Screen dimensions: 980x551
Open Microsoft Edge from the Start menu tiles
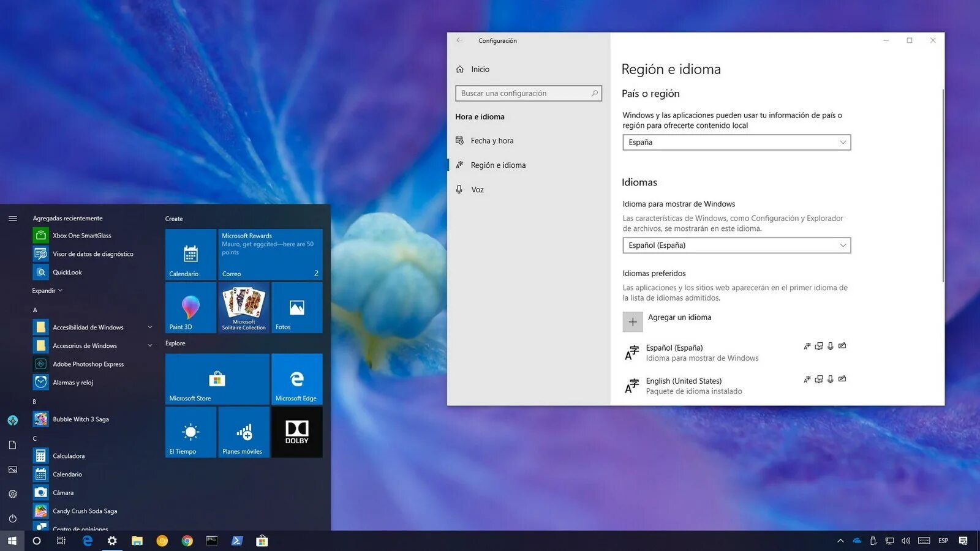[x=296, y=379]
